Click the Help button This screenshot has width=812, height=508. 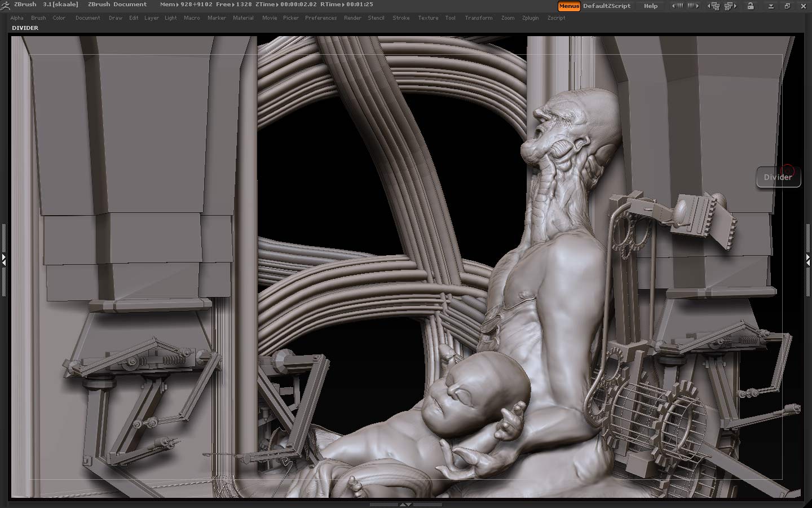click(x=651, y=6)
